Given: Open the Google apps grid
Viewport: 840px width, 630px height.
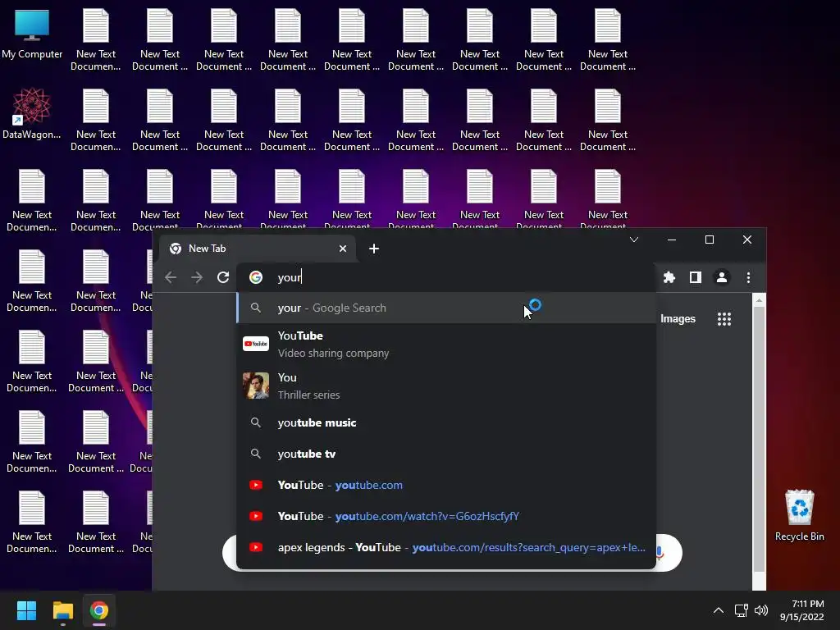Looking at the screenshot, I should 724,319.
